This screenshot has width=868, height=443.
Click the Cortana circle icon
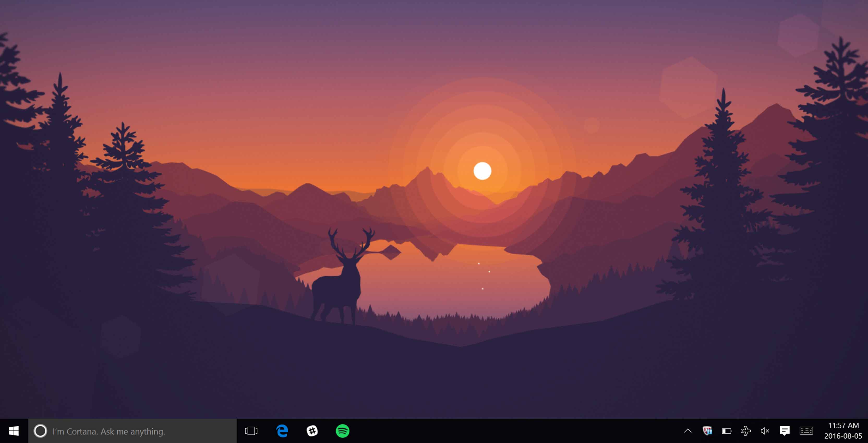[40, 431]
